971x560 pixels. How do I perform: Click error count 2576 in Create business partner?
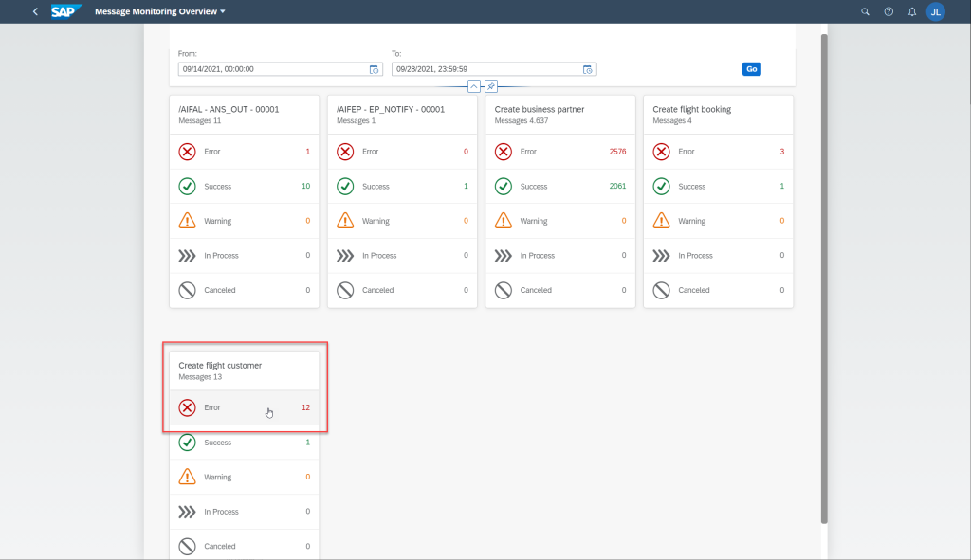(x=617, y=152)
